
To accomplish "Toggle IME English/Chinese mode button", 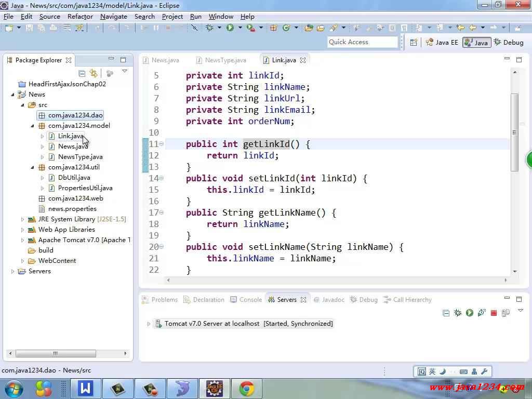I will coord(432,371).
